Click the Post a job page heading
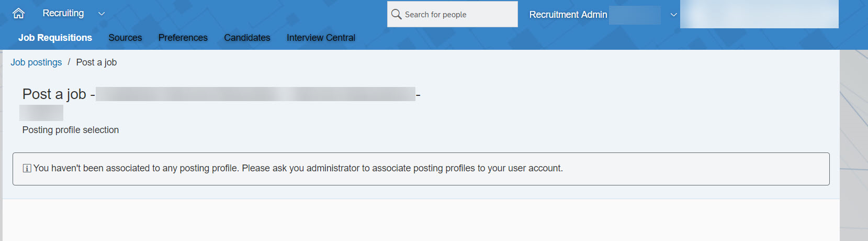This screenshot has width=868, height=241. tap(54, 94)
